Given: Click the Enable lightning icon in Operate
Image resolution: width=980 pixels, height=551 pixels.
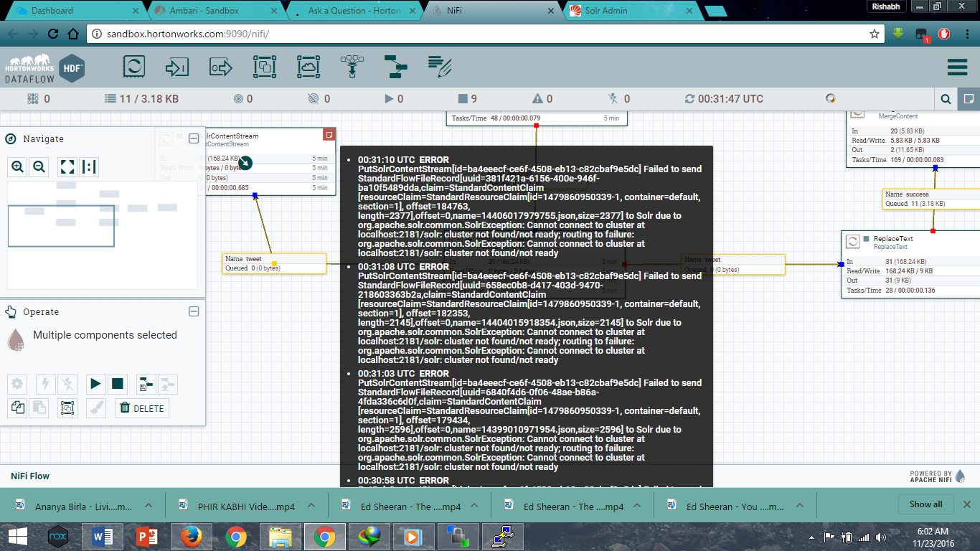Looking at the screenshot, I should [46, 384].
